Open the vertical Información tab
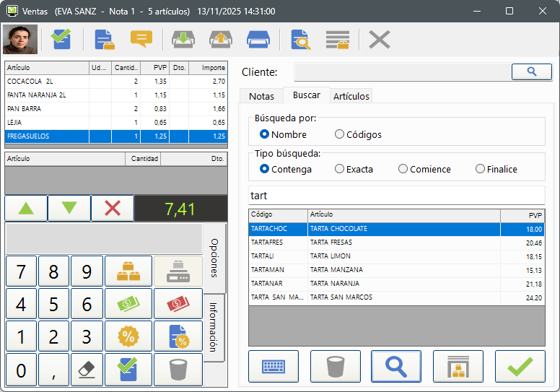560x392 pixels. [x=214, y=326]
